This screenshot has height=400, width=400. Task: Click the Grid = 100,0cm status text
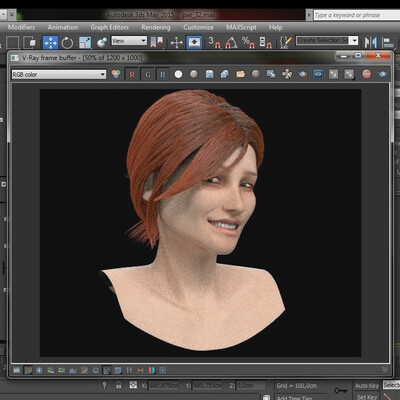point(296,386)
